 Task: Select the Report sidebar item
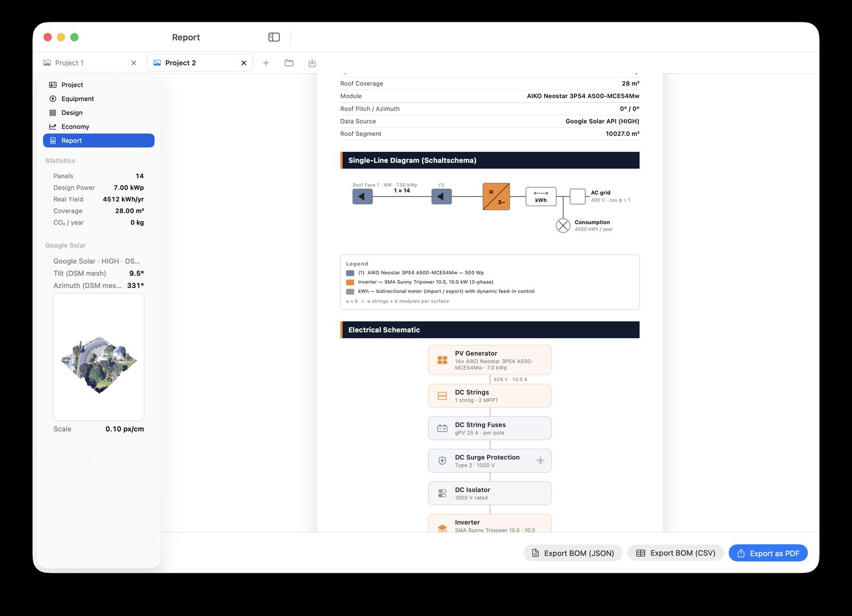click(x=99, y=141)
